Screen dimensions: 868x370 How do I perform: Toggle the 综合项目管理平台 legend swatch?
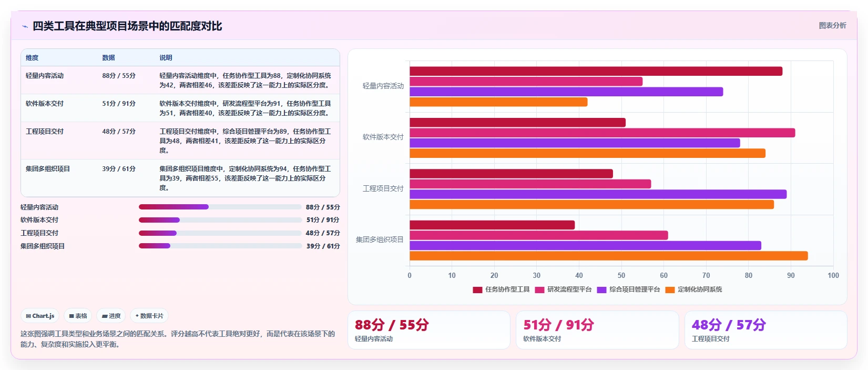(x=601, y=289)
